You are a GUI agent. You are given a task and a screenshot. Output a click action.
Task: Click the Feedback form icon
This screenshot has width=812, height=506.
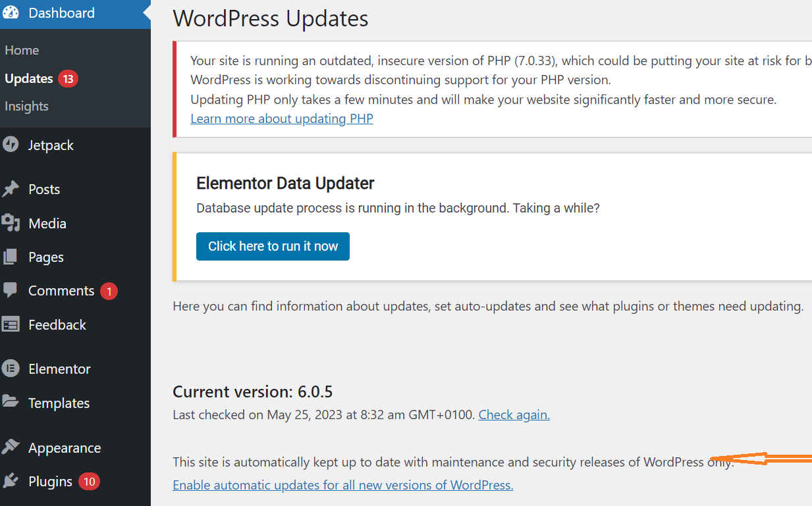[11, 325]
